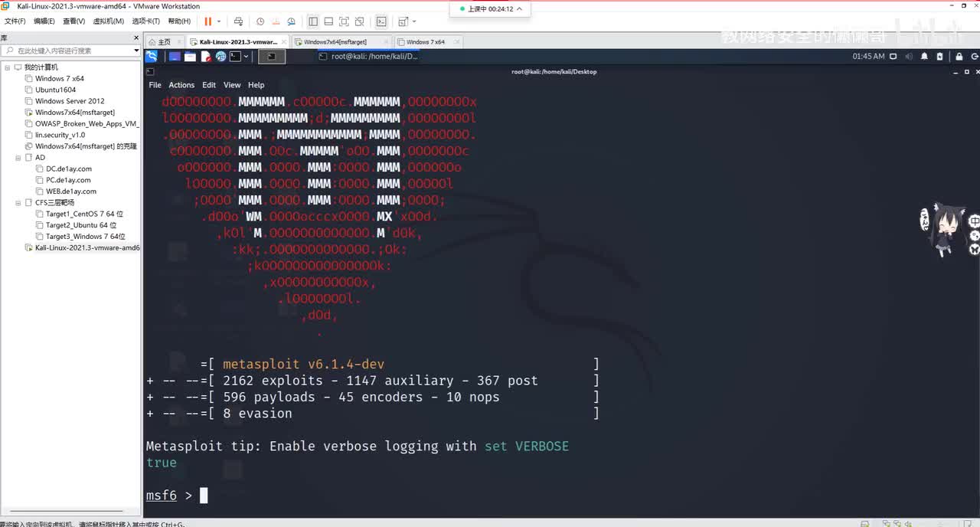Enter full screen mode icon
This screenshot has height=527, width=980.
(x=344, y=21)
